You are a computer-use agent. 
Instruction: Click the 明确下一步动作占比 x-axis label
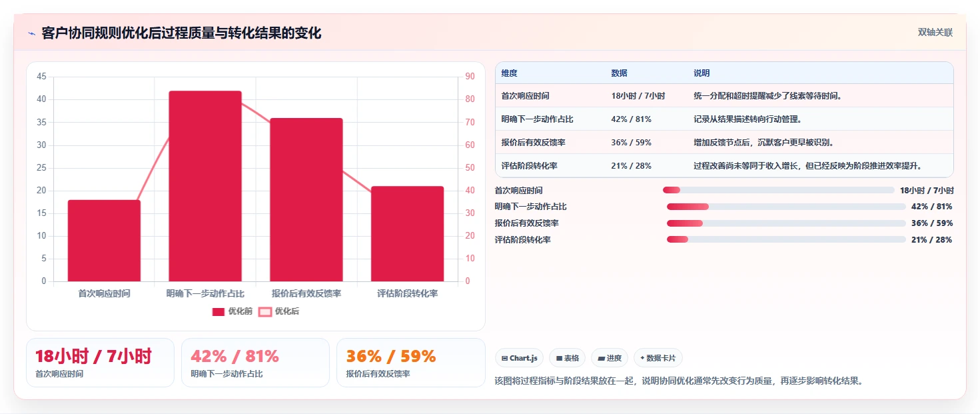(x=205, y=293)
